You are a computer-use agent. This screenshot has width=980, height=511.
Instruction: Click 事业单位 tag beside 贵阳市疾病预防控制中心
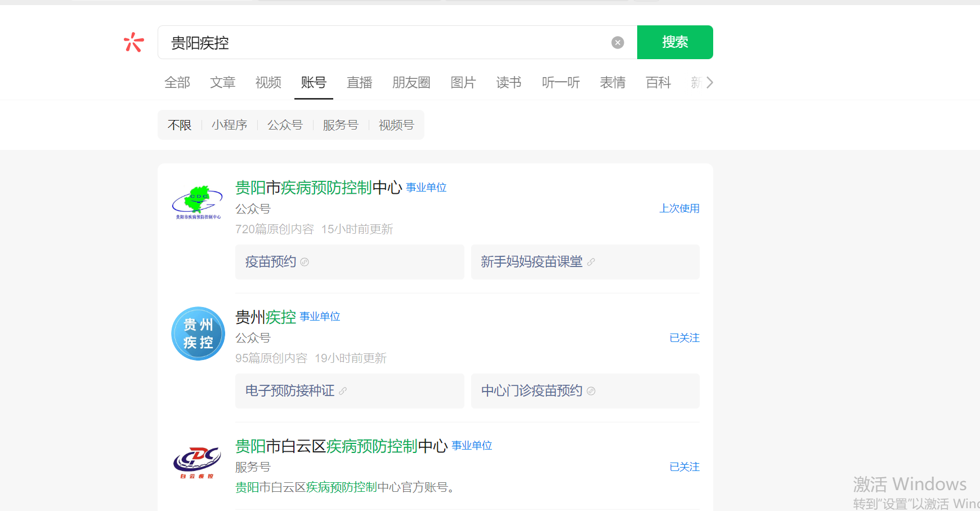[426, 188]
